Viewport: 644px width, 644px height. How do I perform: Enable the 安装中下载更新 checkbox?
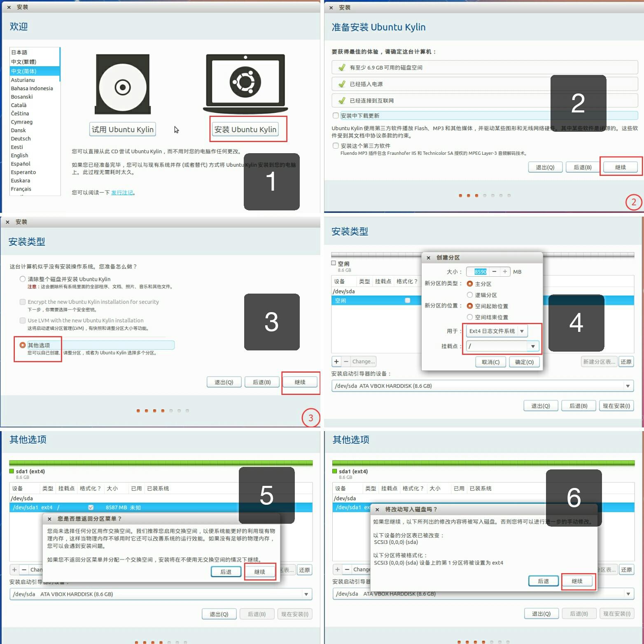[336, 116]
